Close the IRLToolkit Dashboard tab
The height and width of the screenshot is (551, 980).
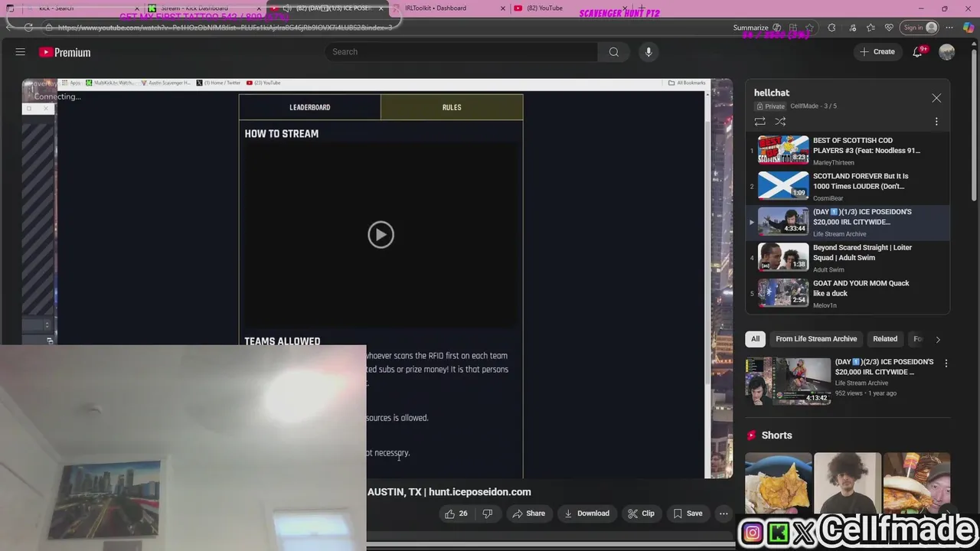(503, 8)
